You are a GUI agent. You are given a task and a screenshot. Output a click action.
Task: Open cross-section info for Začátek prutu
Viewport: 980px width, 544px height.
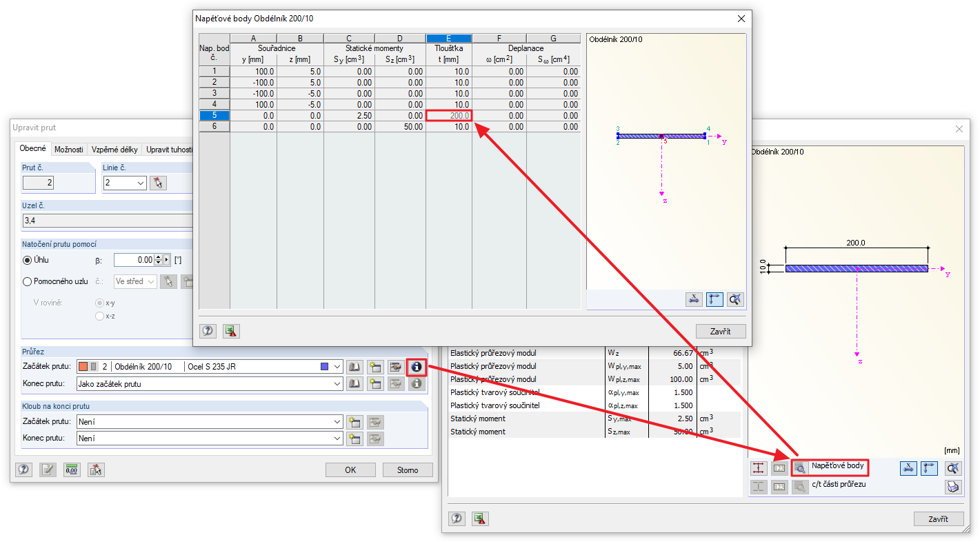(x=416, y=367)
